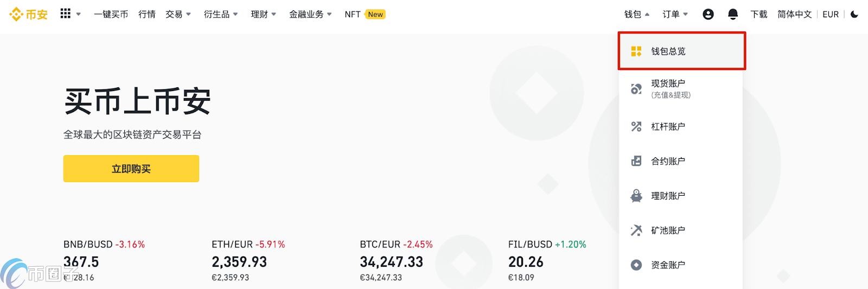Screen dimensions: 868x289
Task: Click the 矿池账户 mining pool icon
Action: point(636,230)
